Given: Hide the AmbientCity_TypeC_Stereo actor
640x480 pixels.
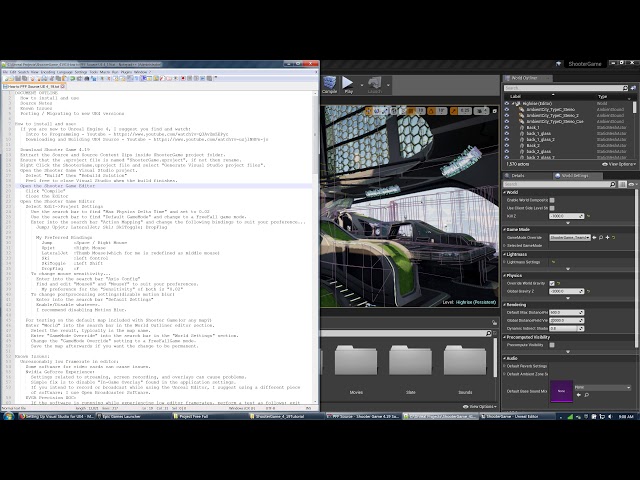Looking at the screenshot, I should (507, 109).
